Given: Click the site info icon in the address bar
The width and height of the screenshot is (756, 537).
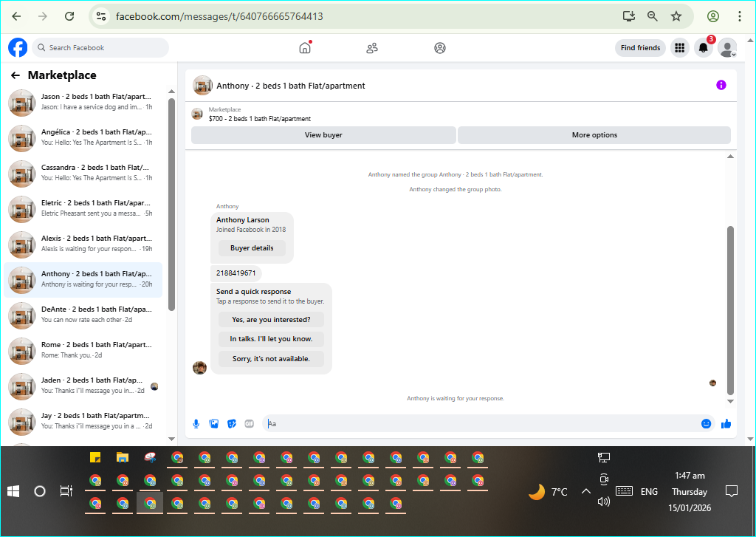Looking at the screenshot, I should coord(101,16).
